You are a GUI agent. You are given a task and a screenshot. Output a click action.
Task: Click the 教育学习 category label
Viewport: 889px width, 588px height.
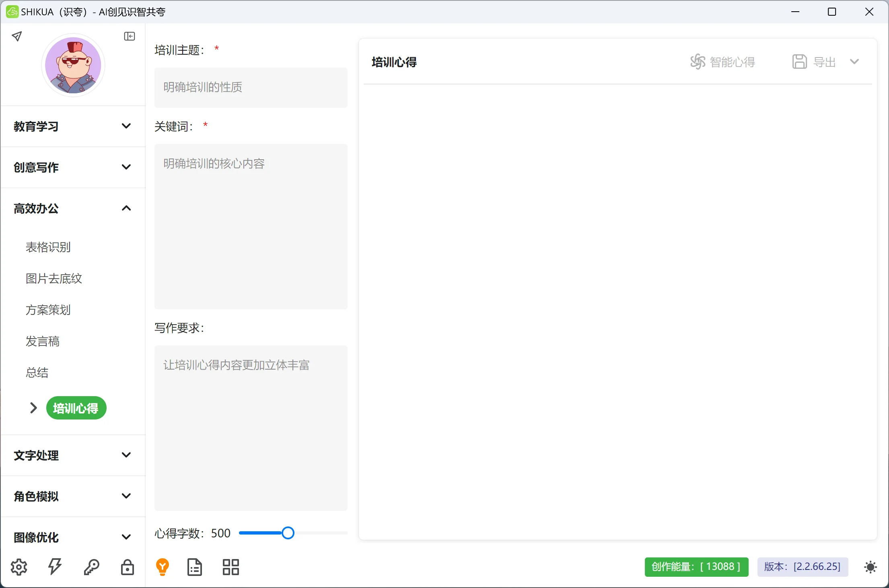click(x=36, y=126)
